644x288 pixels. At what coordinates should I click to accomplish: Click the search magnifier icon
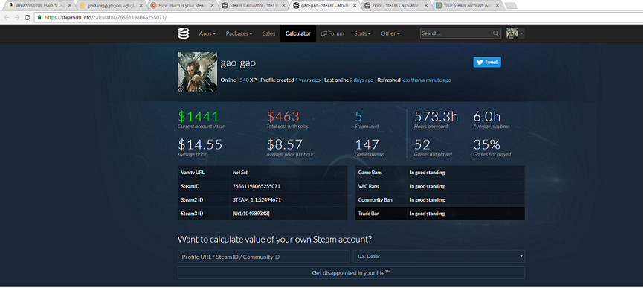pos(496,33)
